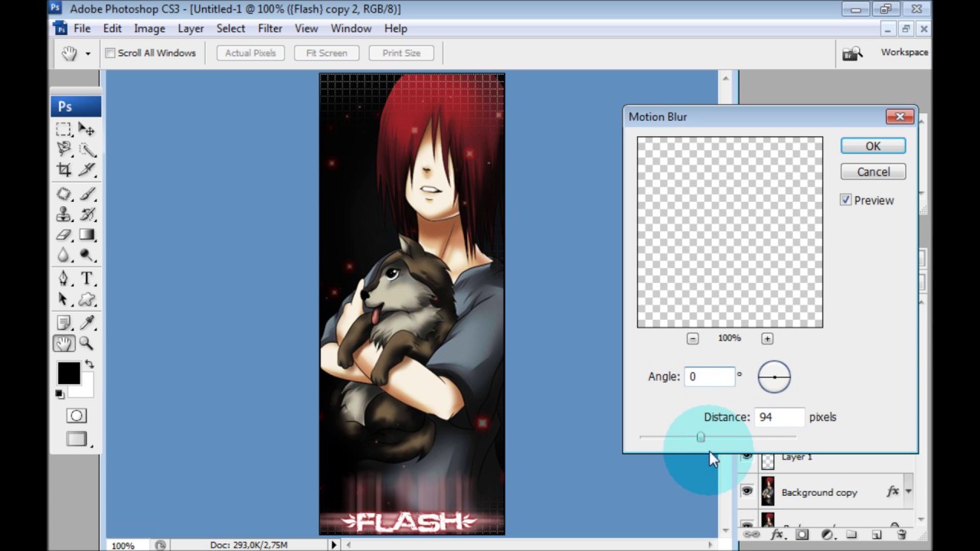Open the Select menu
Viewport: 980px width, 551px height.
230,28
